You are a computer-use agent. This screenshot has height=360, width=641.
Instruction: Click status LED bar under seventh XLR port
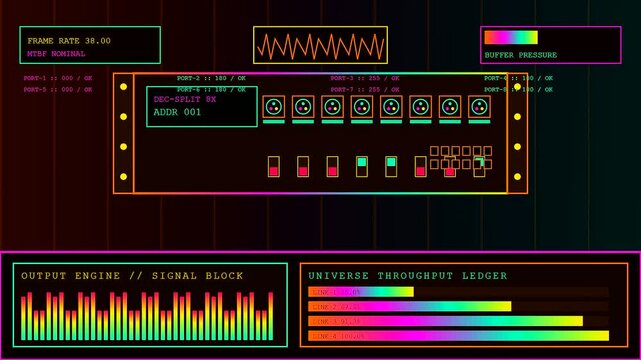[x=450, y=122]
